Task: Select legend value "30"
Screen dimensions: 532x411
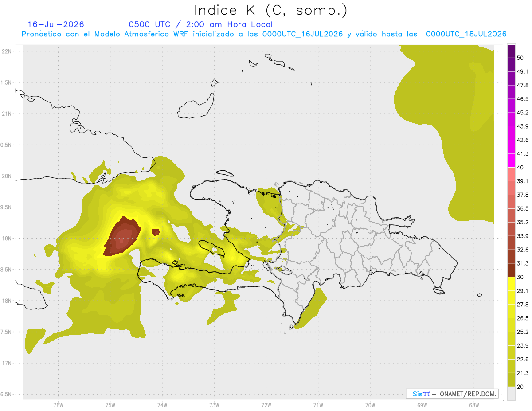Action: tap(520, 277)
